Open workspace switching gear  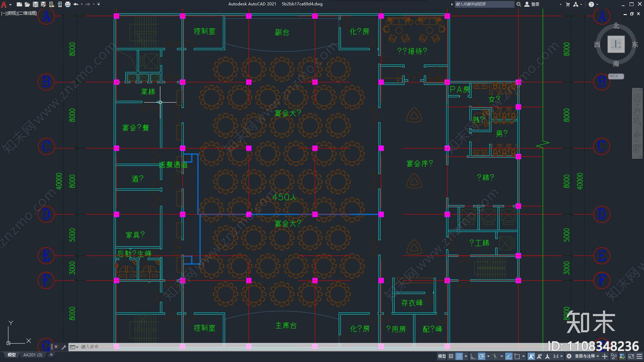click(x=569, y=356)
